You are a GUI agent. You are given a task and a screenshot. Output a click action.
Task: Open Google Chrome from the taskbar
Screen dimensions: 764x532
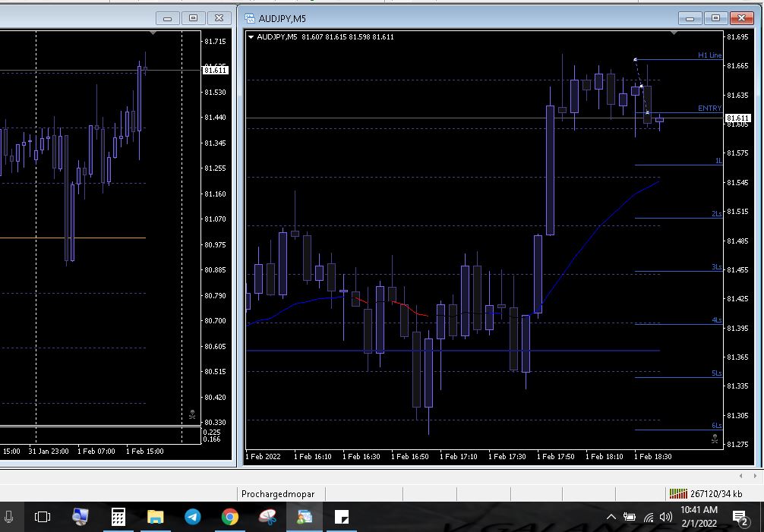click(229, 517)
